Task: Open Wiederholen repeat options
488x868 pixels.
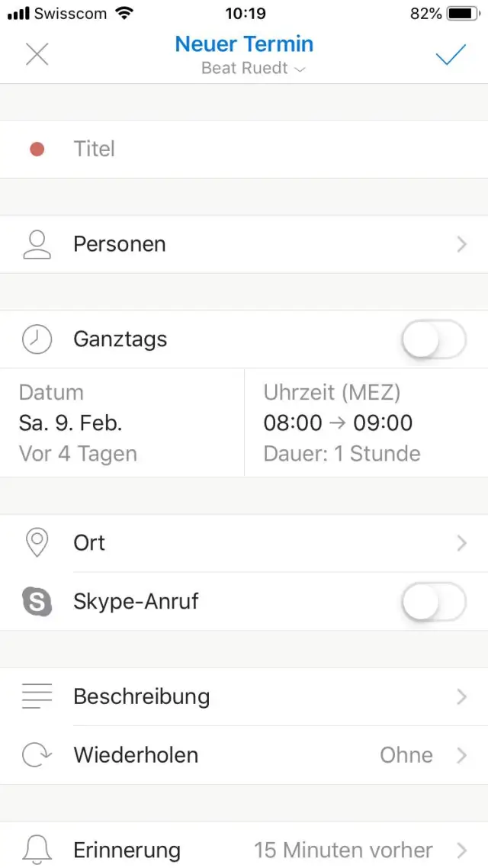Action: (x=244, y=755)
